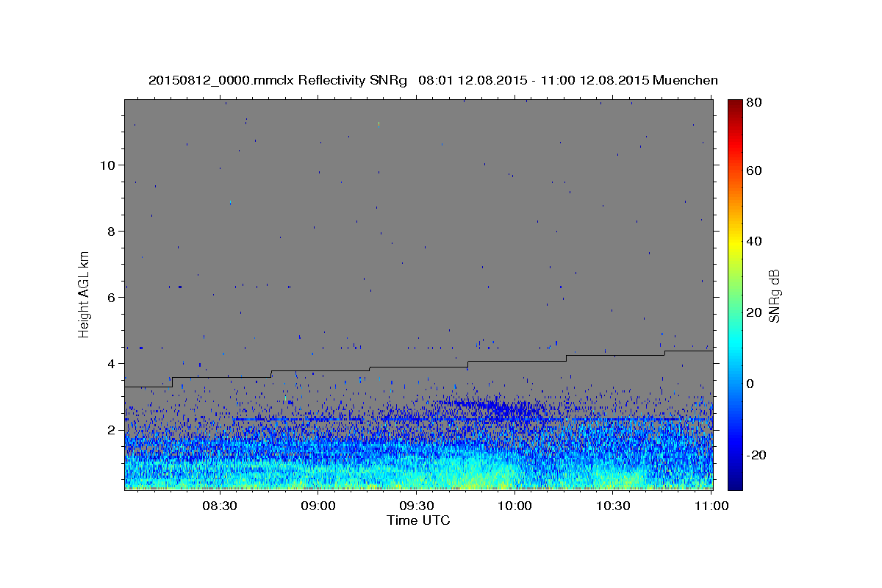The width and height of the screenshot is (882, 588).
Task: Click the colorbar value 40
Action: 756,241
